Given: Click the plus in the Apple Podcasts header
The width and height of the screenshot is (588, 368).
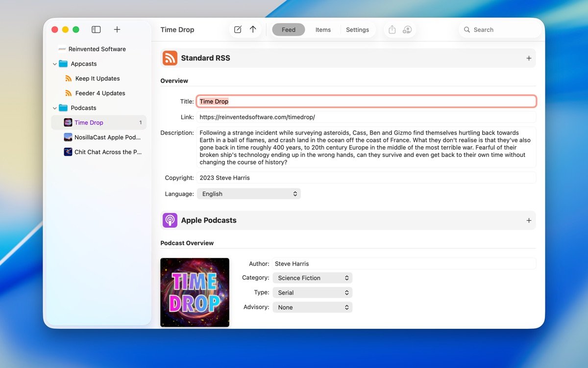Looking at the screenshot, I should [x=529, y=221].
